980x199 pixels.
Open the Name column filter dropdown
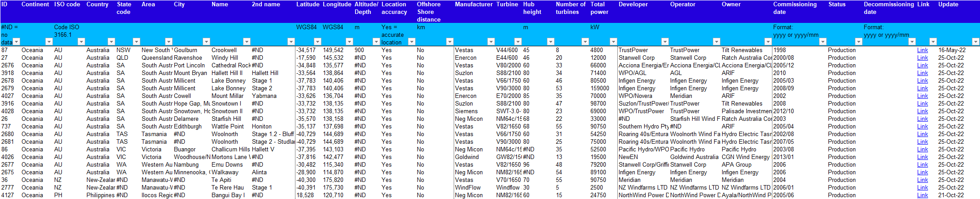(x=247, y=42)
